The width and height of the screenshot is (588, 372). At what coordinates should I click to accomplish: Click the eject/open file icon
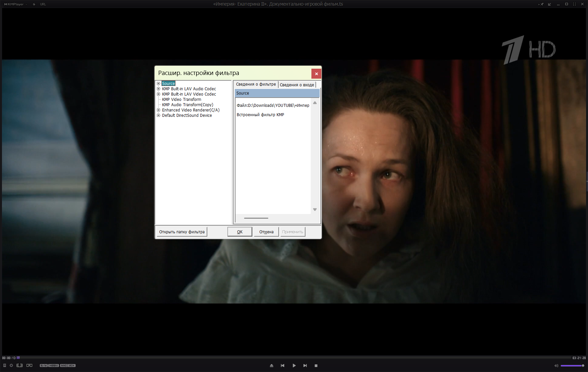(272, 366)
